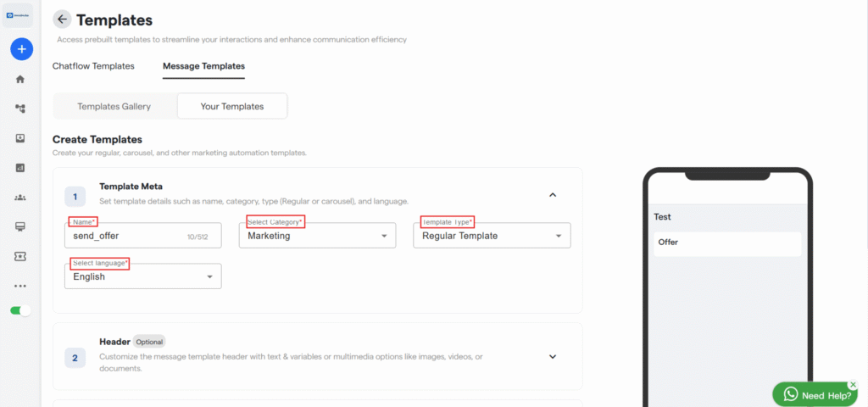Image resolution: width=868 pixels, height=407 pixels.
Task: Go to Home via sidebar icon
Action: tap(20, 79)
